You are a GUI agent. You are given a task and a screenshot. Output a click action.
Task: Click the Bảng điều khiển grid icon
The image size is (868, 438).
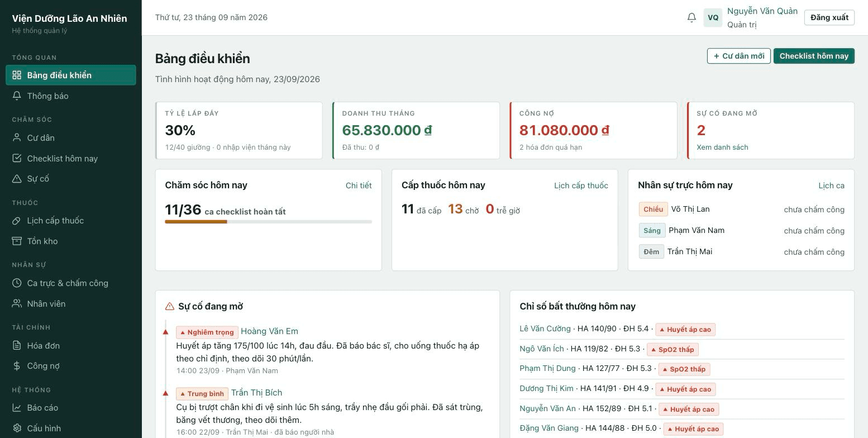[17, 75]
